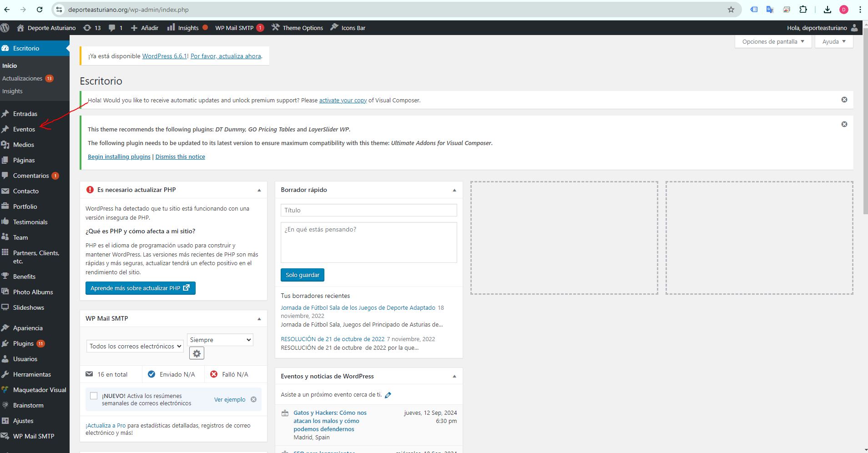Open the browser extensions puzzle icon
The image size is (868, 453).
point(803,10)
